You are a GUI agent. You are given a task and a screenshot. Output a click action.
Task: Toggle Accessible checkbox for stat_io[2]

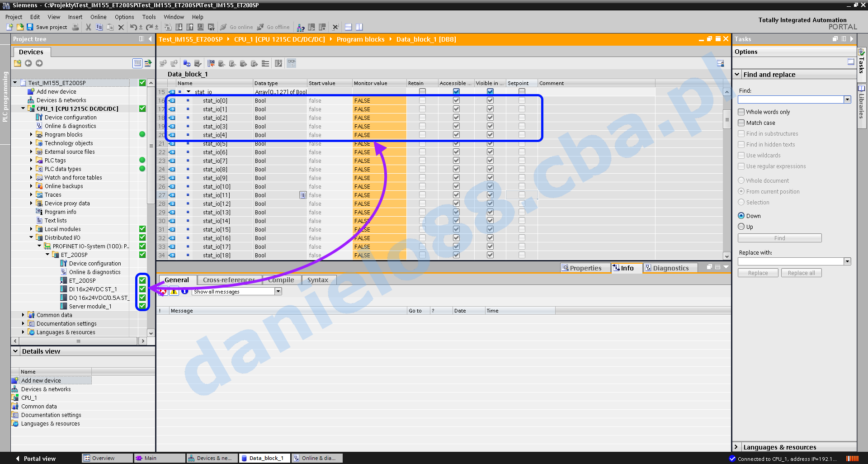tap(456, 118)
